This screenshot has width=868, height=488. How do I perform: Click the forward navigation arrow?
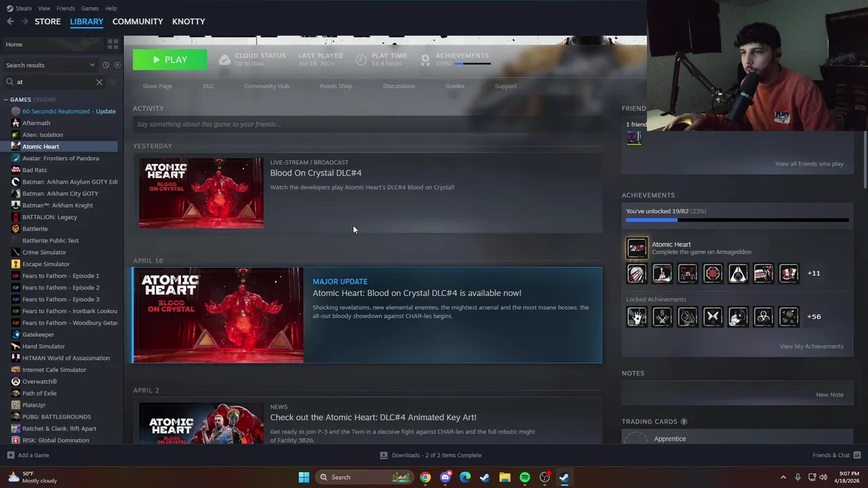(x=24, y=22)
